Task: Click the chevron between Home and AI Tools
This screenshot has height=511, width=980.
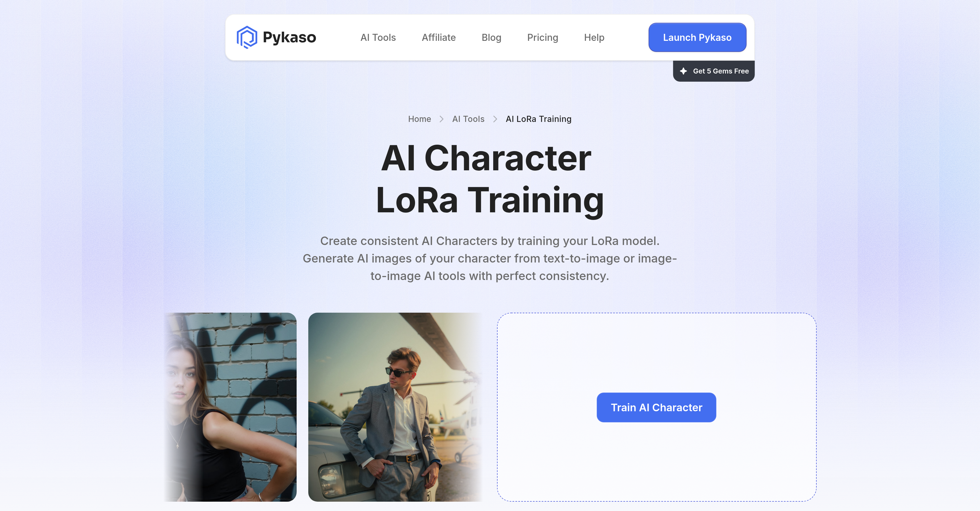Action: click(442, 119)
